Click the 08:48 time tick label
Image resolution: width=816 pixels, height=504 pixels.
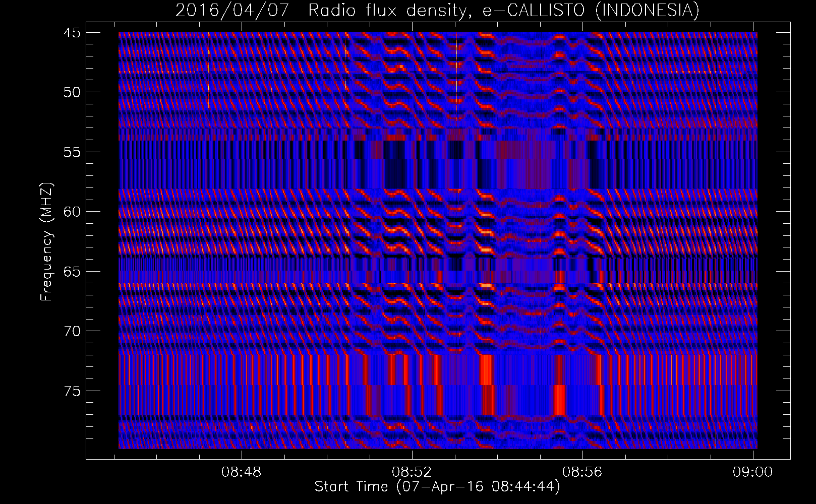pos(242,472)
